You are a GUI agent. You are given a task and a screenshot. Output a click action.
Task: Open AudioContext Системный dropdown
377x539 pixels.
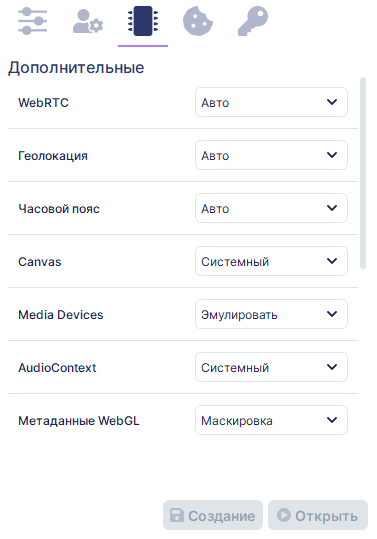(x=271, y=367)
